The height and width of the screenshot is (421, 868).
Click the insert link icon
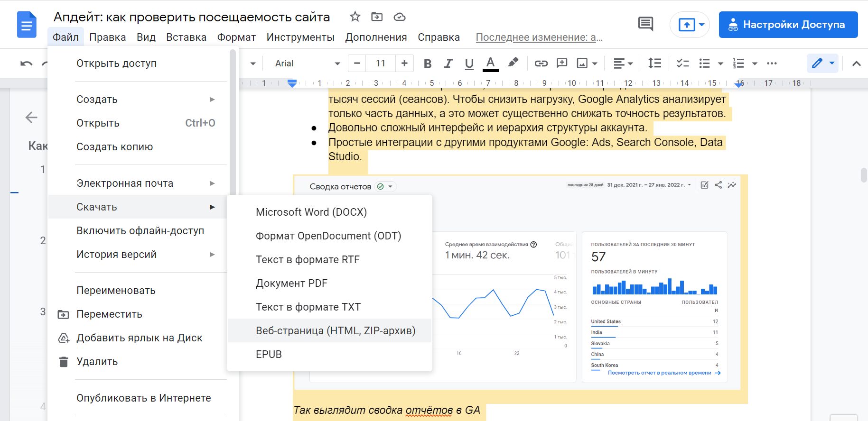541,64
